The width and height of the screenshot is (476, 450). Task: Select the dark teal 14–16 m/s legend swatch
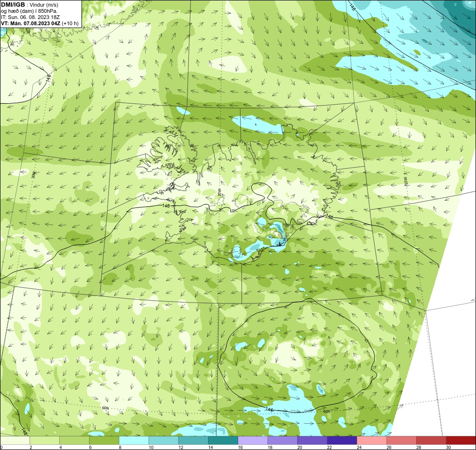tap(223, 440)
